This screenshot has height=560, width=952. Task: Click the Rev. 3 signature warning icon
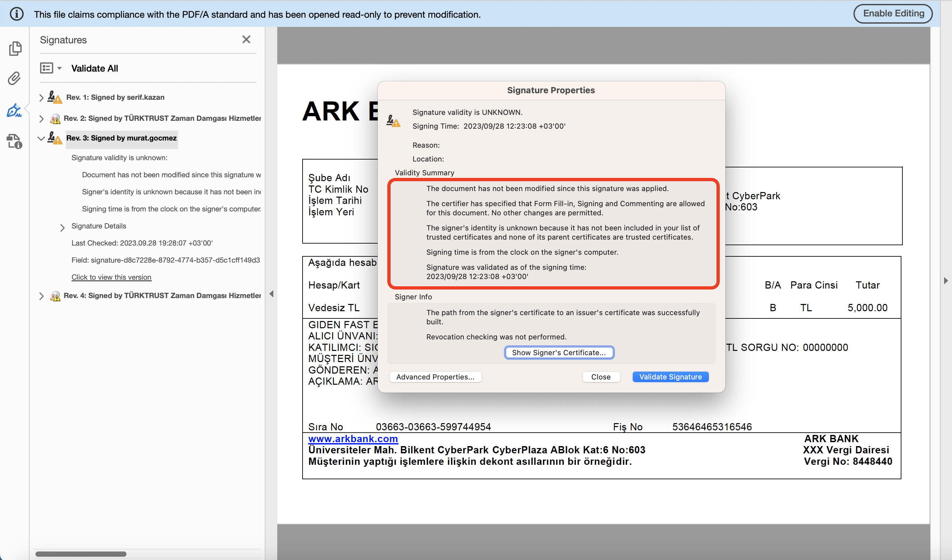[x=55, y=138]
